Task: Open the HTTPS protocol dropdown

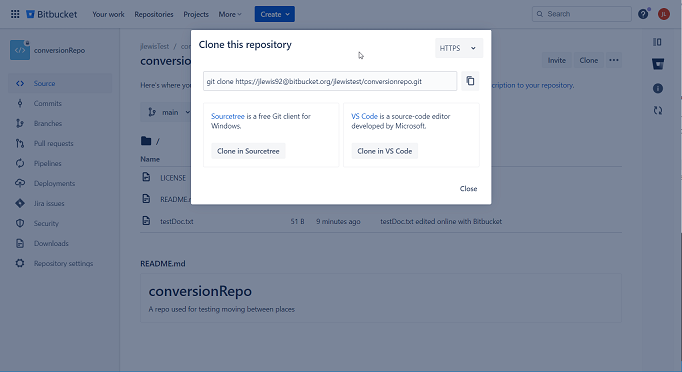Action: point(458,48)
